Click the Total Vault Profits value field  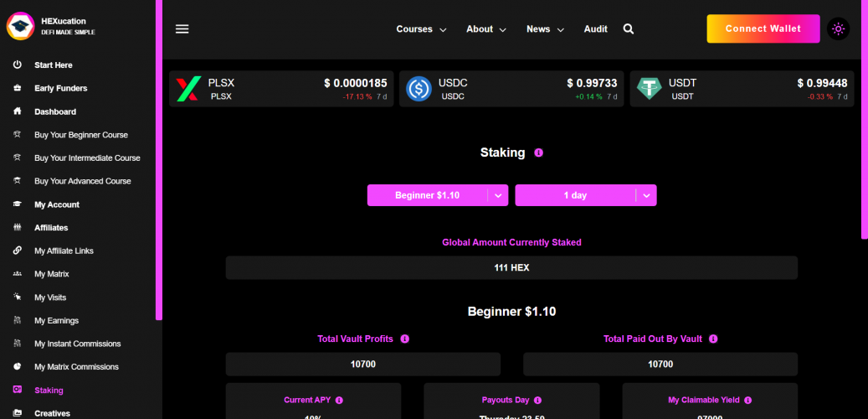[x=363, y=365]
